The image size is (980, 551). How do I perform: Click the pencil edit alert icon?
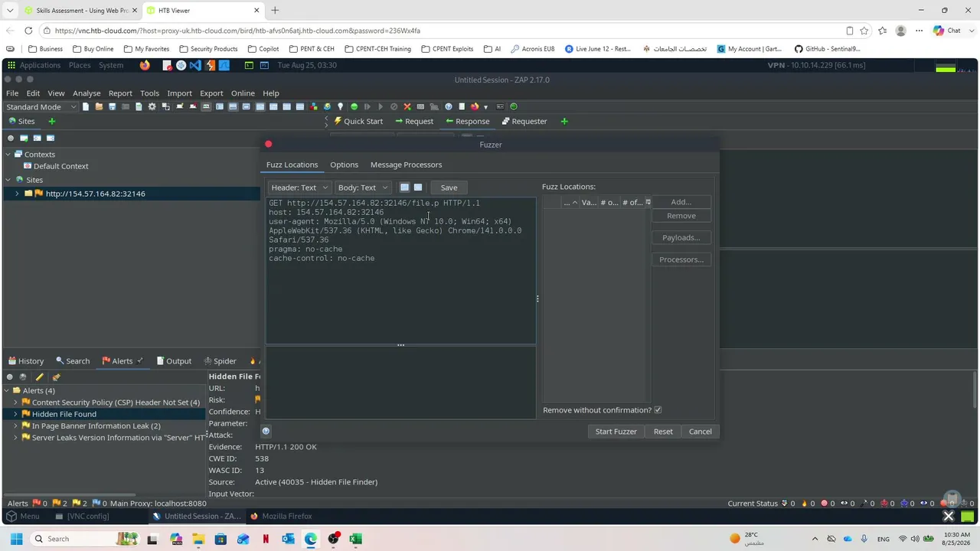pyautogui.click(x=40, y=377)
